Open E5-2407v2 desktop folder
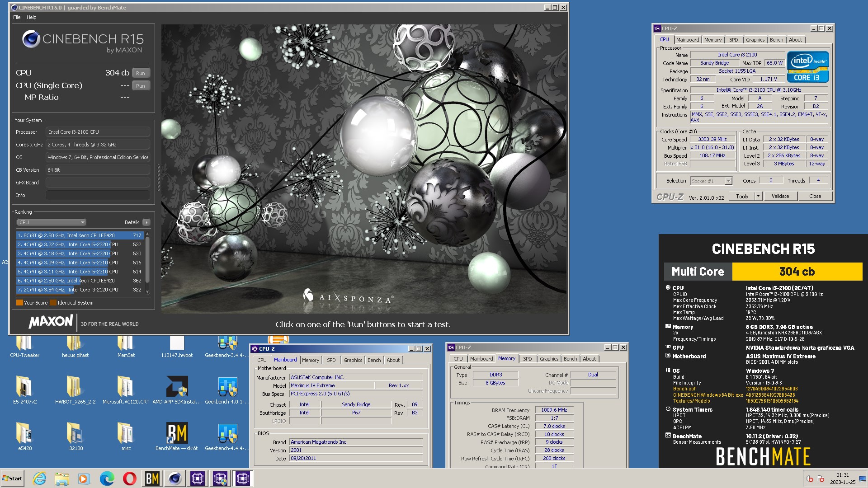Screen dimensions: 868x488 24,390
